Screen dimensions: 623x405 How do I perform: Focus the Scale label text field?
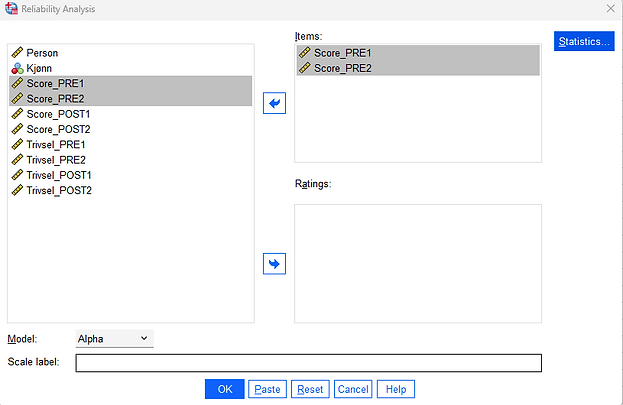point(309,363)
